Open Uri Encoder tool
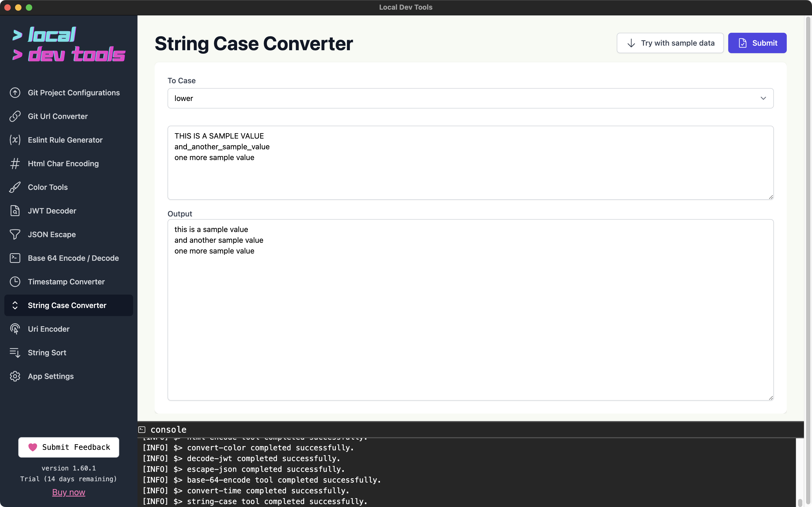This screenshot has width=812, height=507. pyautogui.click(x=69, y=329)
